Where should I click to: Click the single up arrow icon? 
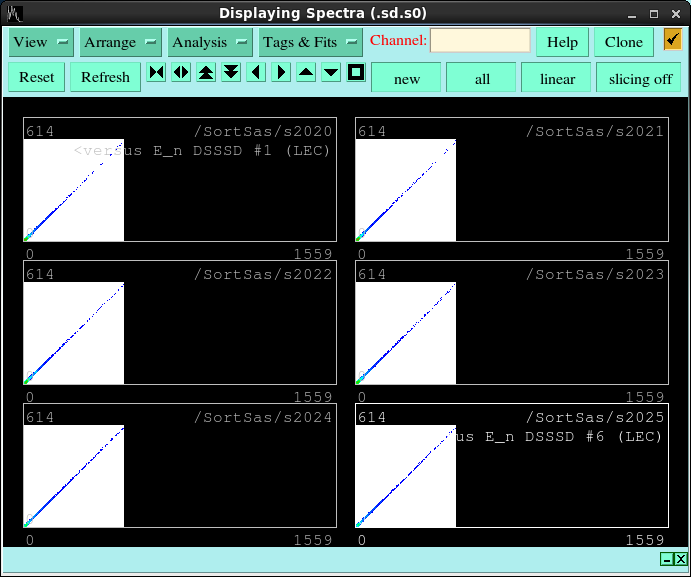(x=306, y=72)
